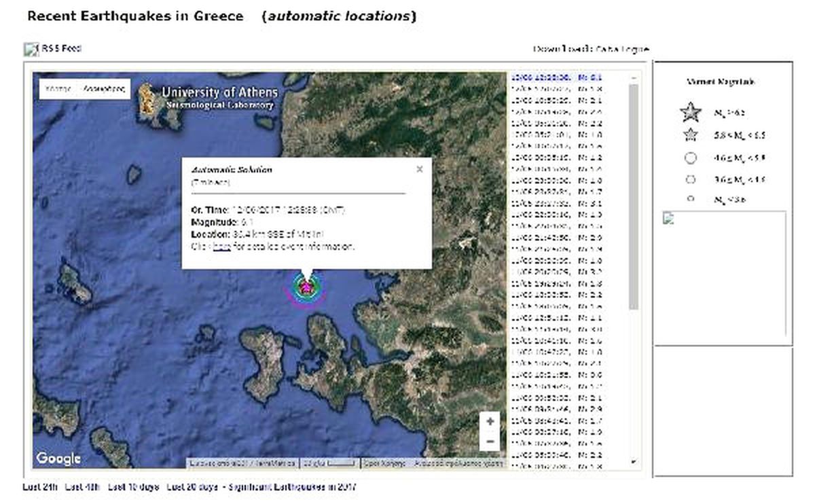This screenshot has height=504, width=815.
Task: Open the RSS Feed icon
Action: (31, 49)
